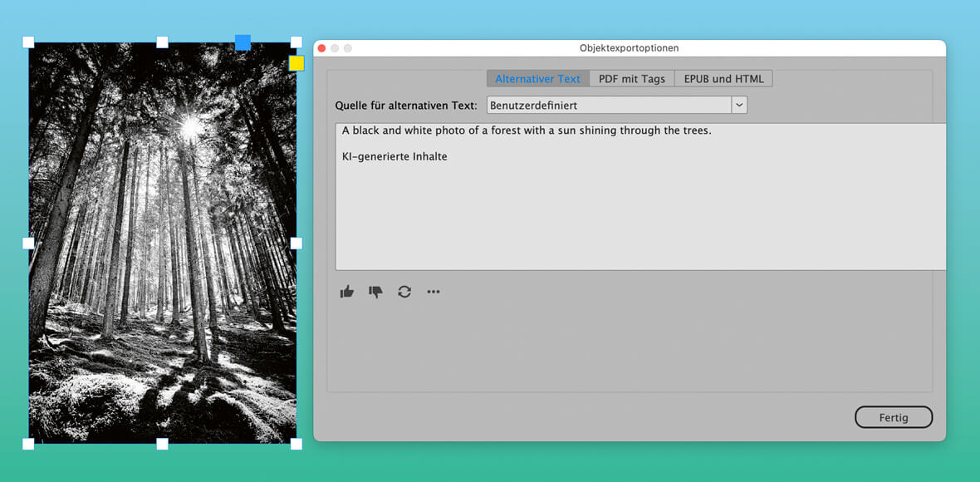Open the EPUB und HTML tab
The width and height of the screenshot is (980, 482).
tap(723, 77)
